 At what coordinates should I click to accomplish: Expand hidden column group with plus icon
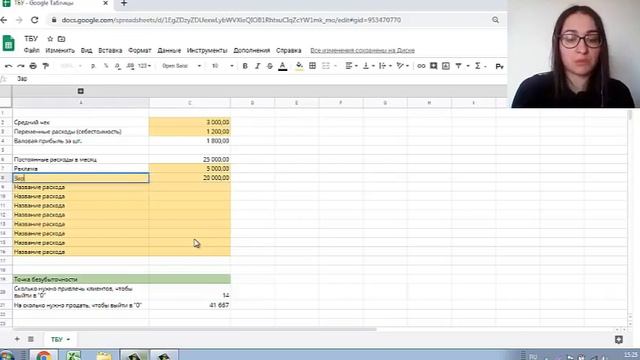(80, 91)
